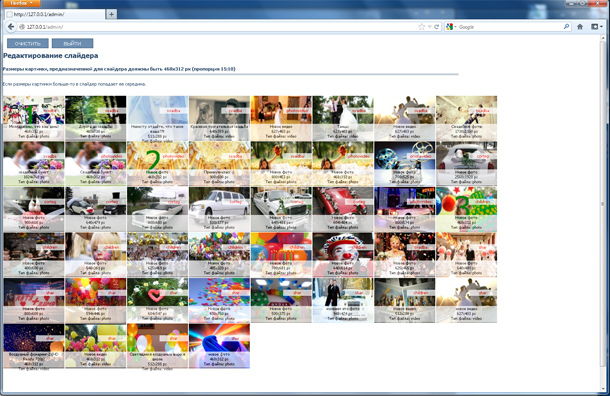Go back with the browser back arrow

coord(11,27)
